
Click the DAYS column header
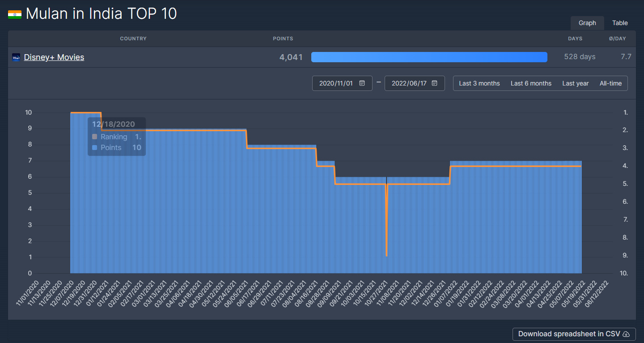575,39
